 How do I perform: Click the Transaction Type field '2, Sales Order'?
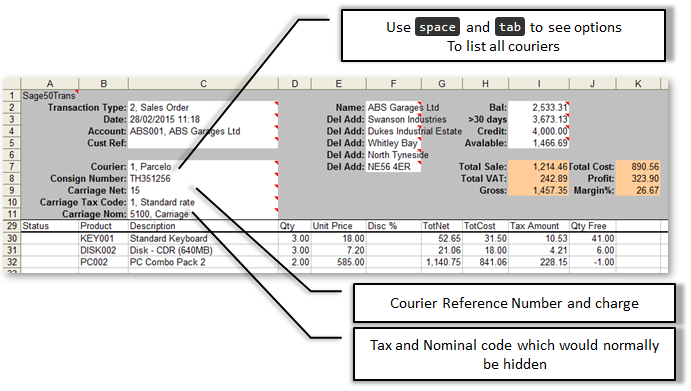point(203,108)
